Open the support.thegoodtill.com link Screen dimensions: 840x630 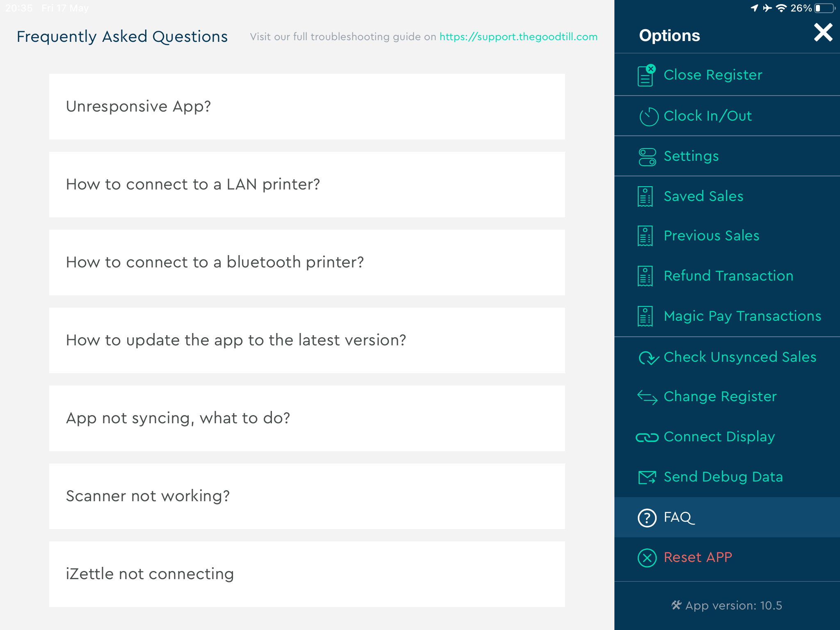[x=518, y=37]
